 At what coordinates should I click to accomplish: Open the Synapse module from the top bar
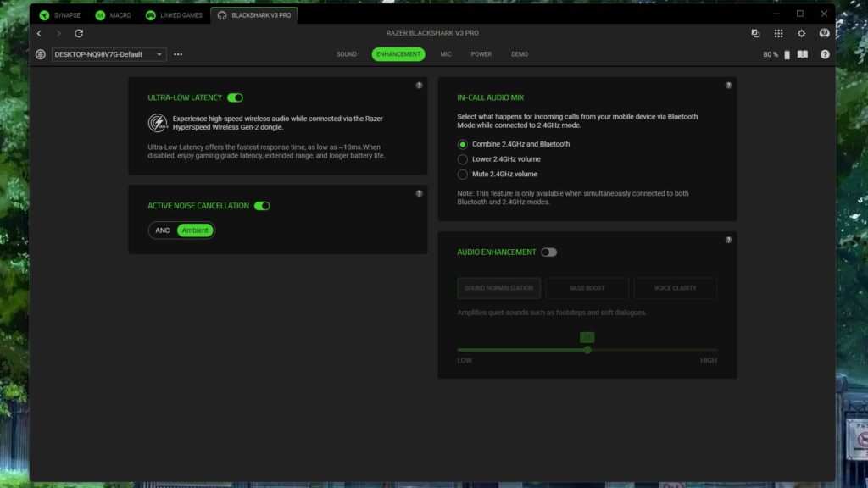pyautogui.click(x=61, y=14)
